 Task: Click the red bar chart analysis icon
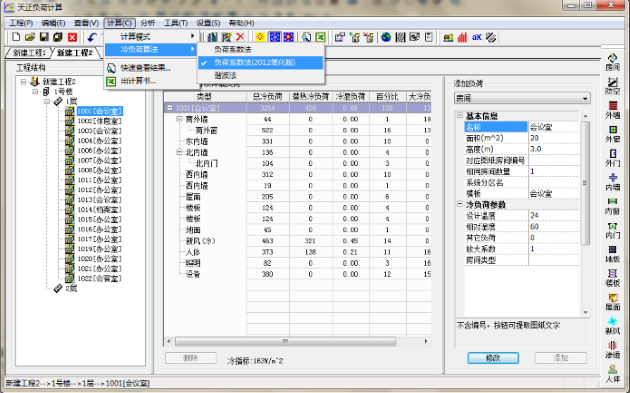pos(462,37)
